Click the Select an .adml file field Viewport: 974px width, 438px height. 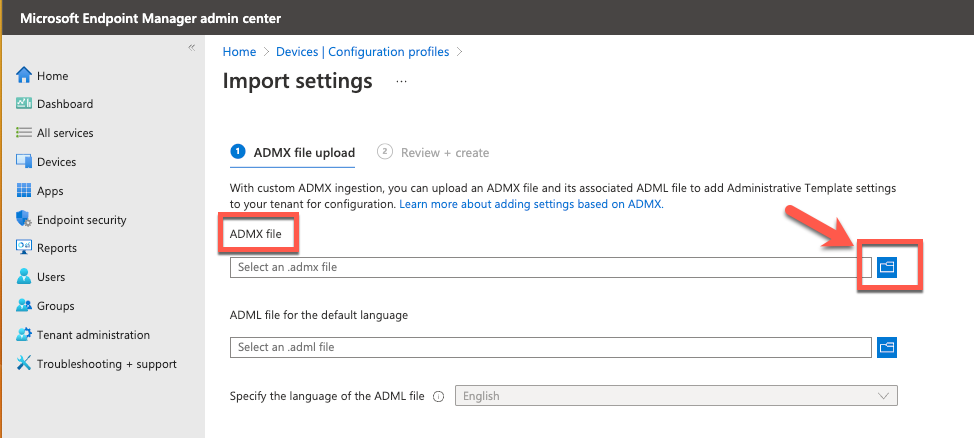point(551,347)
